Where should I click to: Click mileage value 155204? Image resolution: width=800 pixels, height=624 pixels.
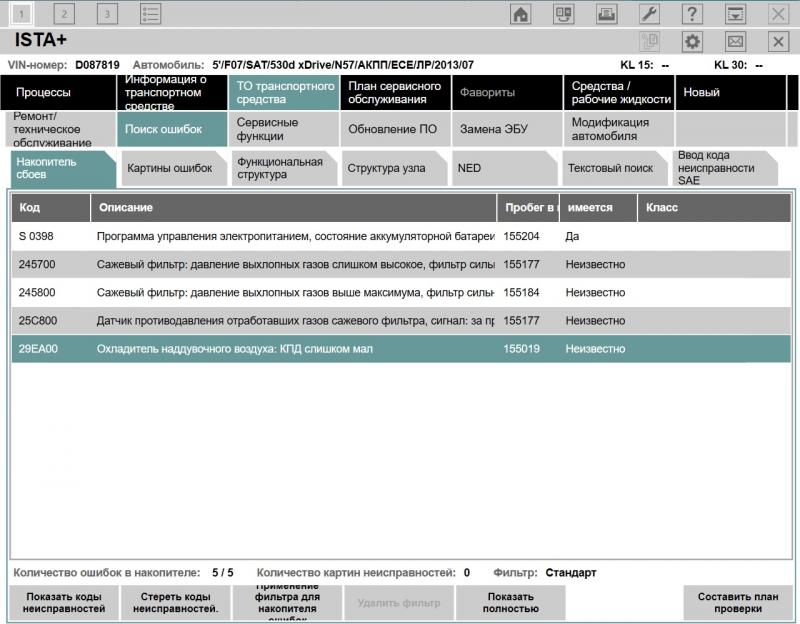coord(521,236)
